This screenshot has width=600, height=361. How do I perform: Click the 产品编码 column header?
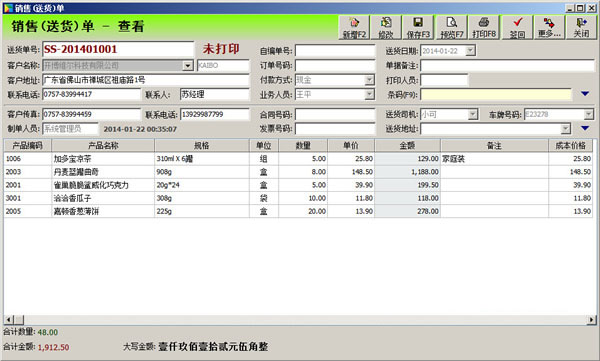(28, 145)
